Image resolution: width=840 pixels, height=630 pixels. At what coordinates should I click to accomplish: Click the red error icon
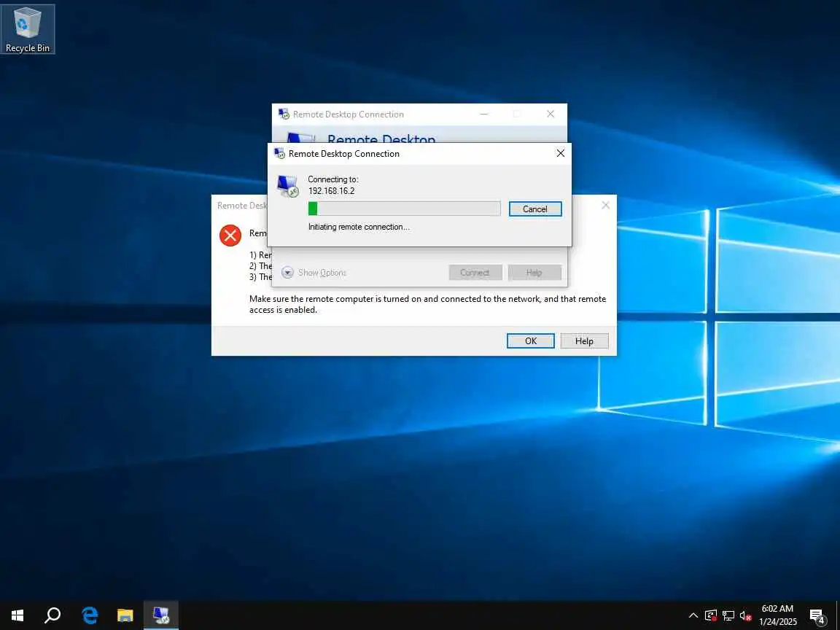230,236
